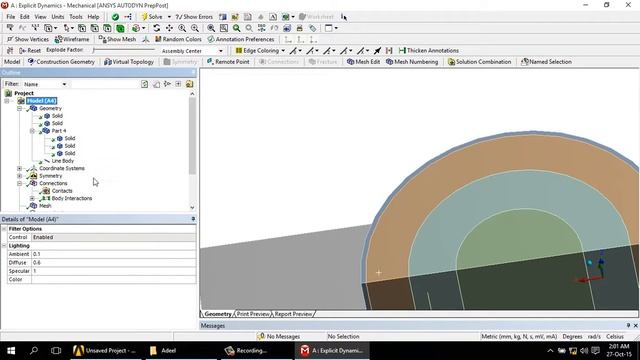This screenshot has height=360, width=640.
Task: Click Mesh Numbering
Action: coord(412,62)
